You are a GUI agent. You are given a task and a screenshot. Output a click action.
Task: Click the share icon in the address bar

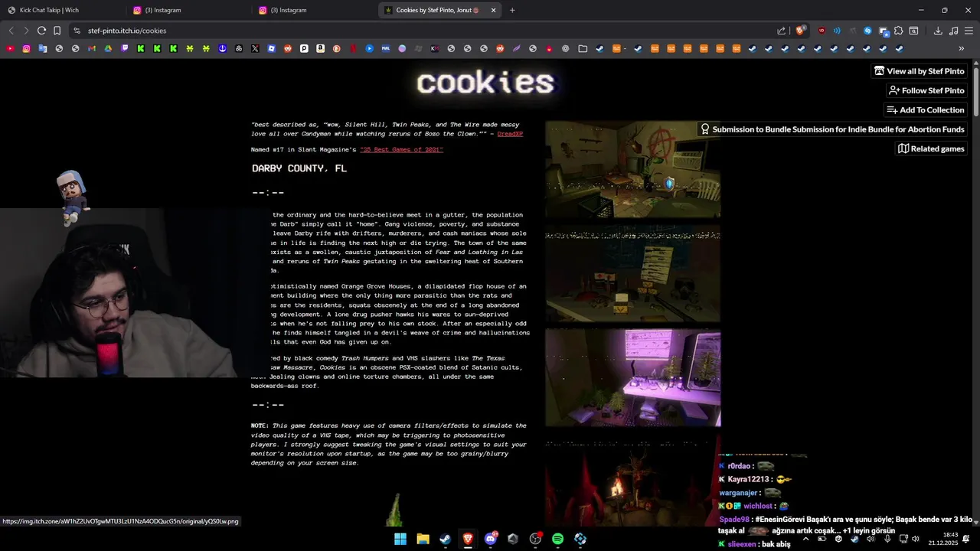click(x=781, y=31)
